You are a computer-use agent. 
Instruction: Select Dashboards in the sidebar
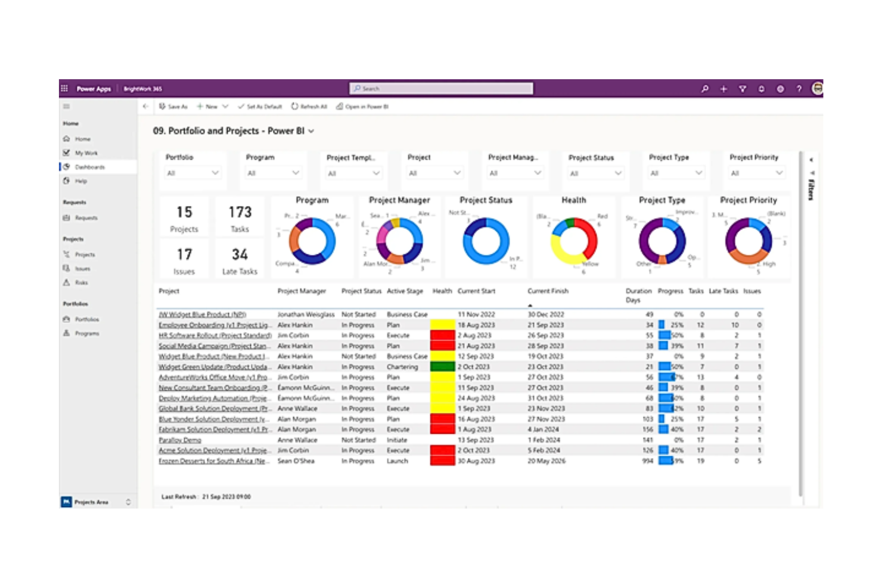click(89, 167)
